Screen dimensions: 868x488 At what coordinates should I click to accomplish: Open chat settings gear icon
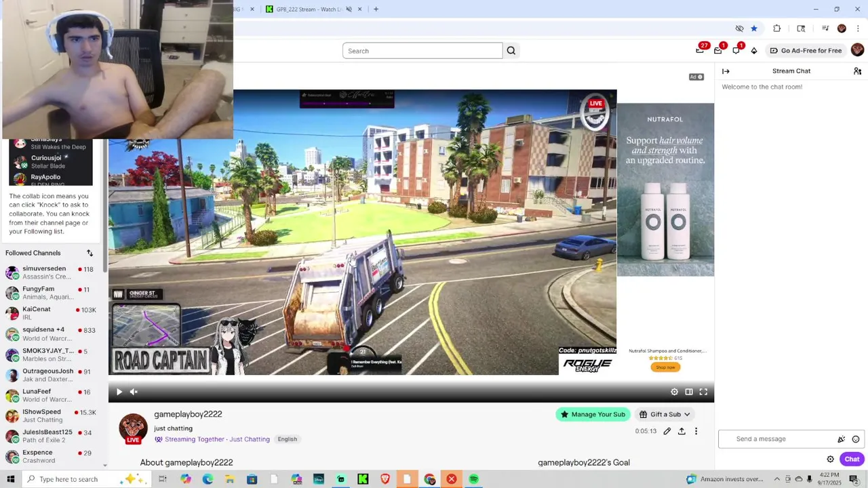click(830, 460)
